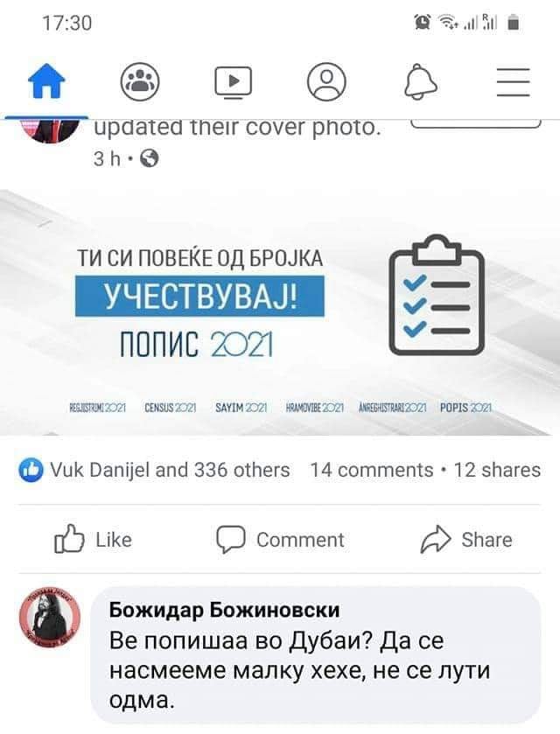560x734 pixels.
Task: Open the 14 comments link
Action: pos(372,470)
